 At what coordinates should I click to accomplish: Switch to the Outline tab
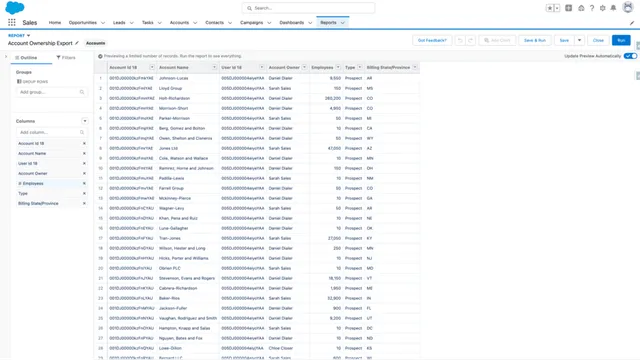[x=26, y=58]
